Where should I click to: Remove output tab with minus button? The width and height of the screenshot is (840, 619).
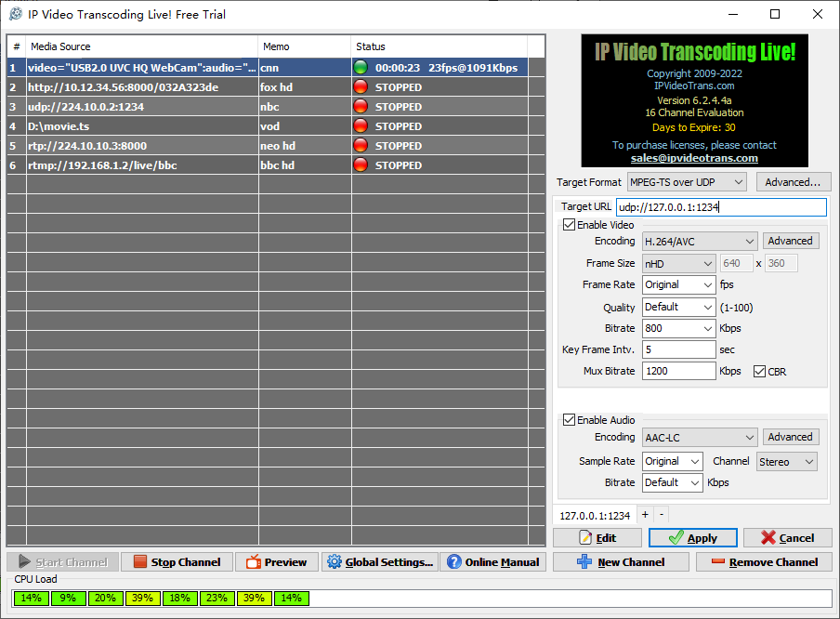(x=662, y=515)
